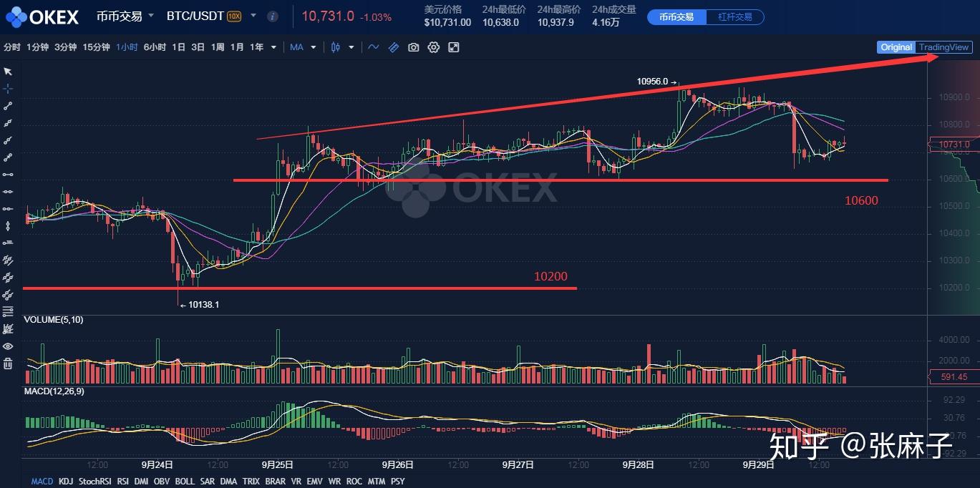Toggle drawings visibility with eye icon
Screen dimensions: 980x488
pyautogui.click(x=8, y=346)
